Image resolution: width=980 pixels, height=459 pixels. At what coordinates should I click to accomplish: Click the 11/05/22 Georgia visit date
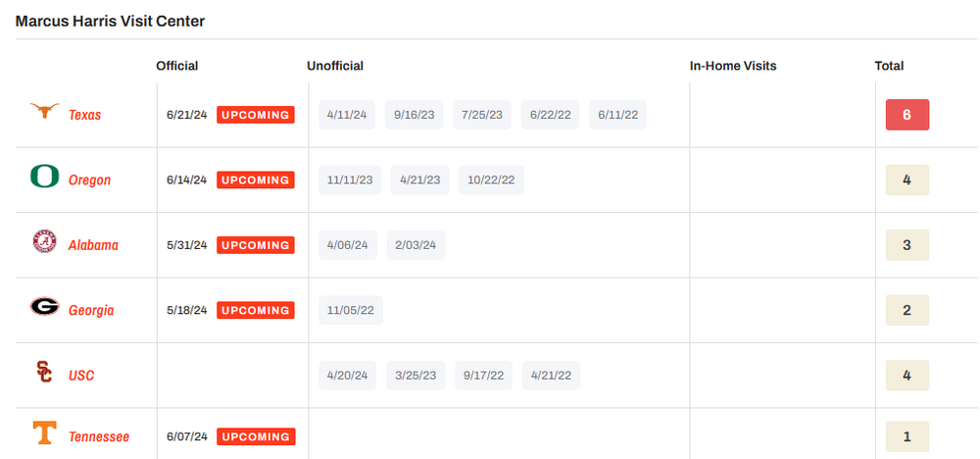pos(351,310)
